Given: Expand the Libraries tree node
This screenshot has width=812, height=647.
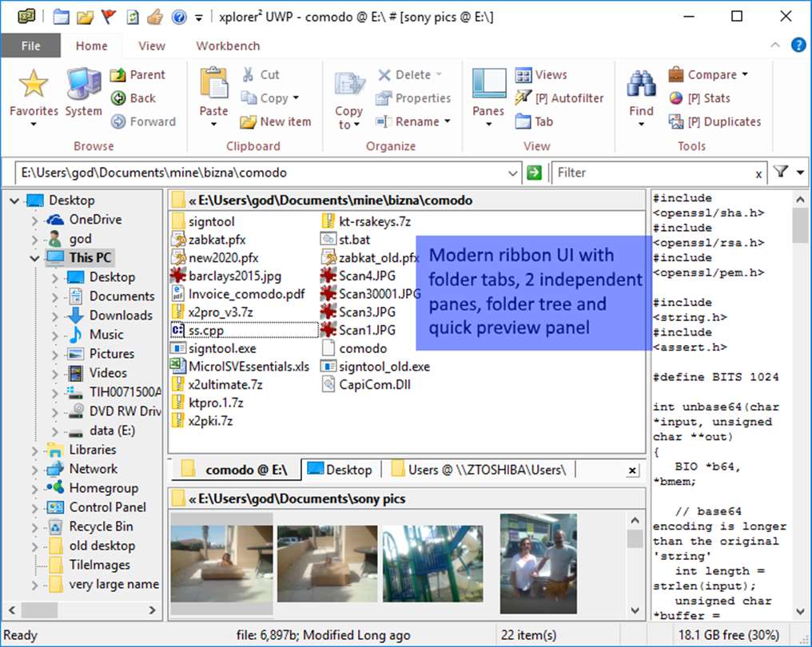Looking at the screenshot, I should click(x=34, y=451).
